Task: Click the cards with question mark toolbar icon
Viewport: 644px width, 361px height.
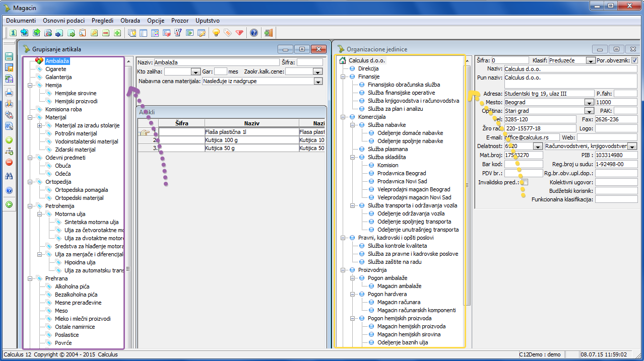Action: click(x=178, y=33)
